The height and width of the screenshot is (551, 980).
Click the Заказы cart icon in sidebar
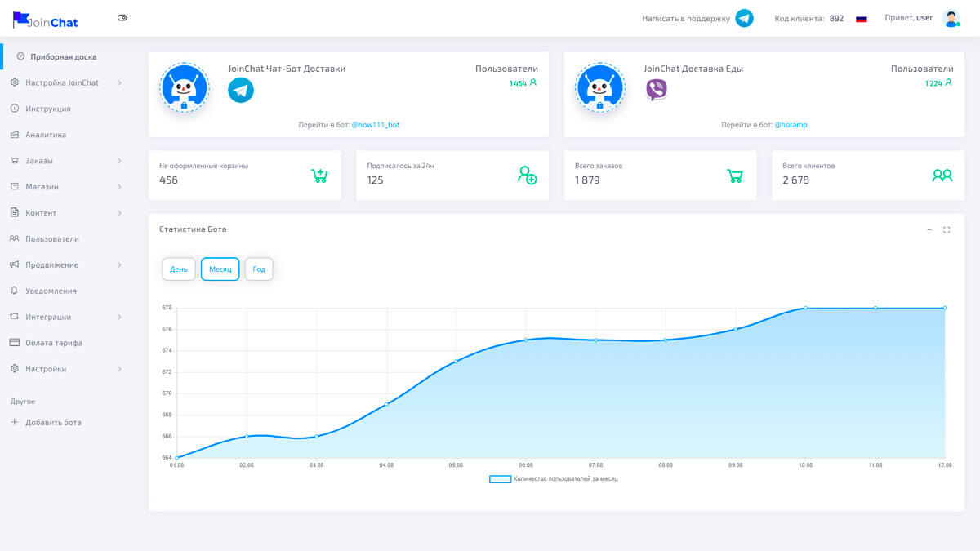click(14, 161)
